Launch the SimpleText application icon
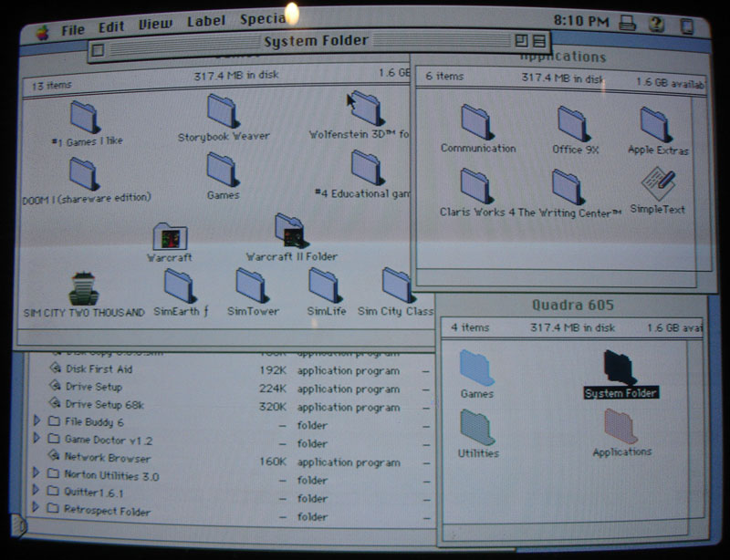 [658, 183]
